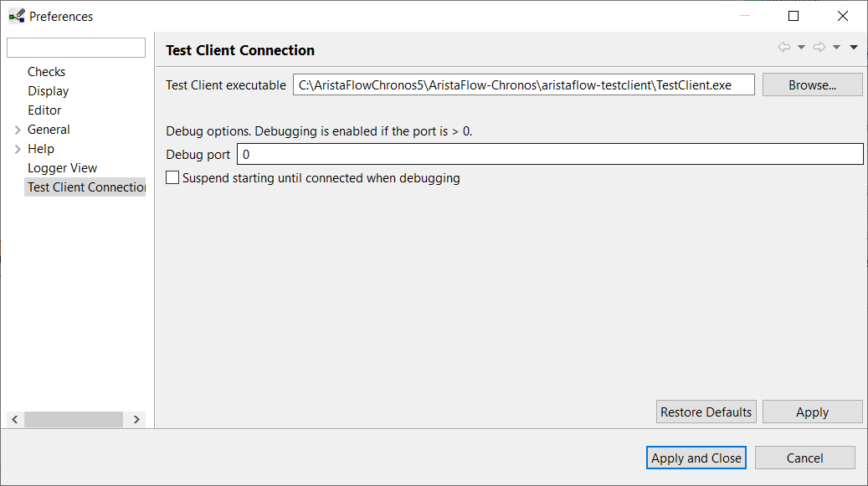
Task: Click the Debug port input field
Action: click(x=550, y=154)
